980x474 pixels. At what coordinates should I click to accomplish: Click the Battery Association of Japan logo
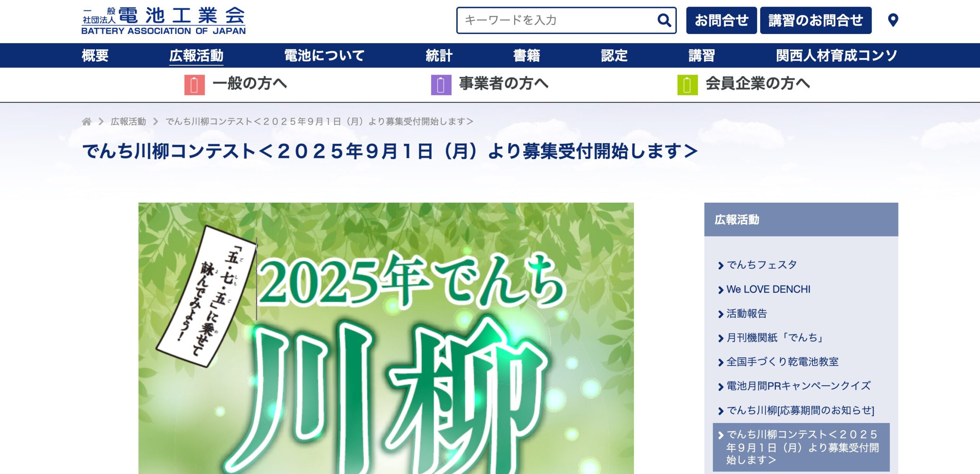(163, 21)
